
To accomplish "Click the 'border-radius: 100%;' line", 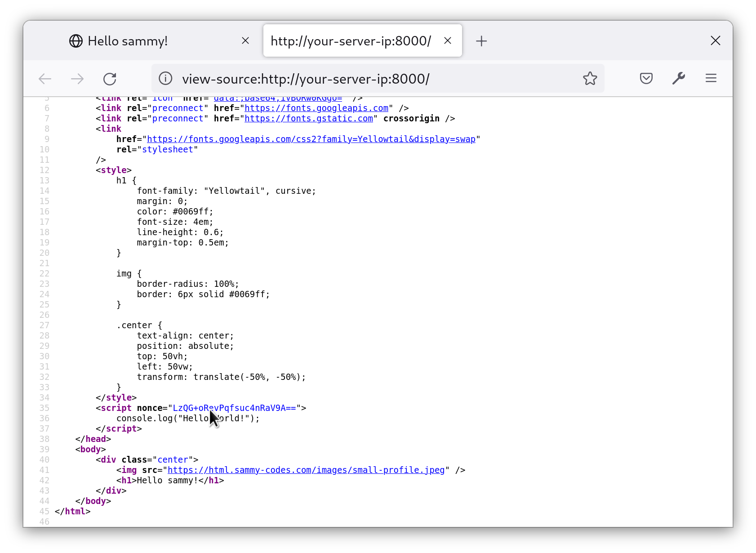I will [188, 284].
